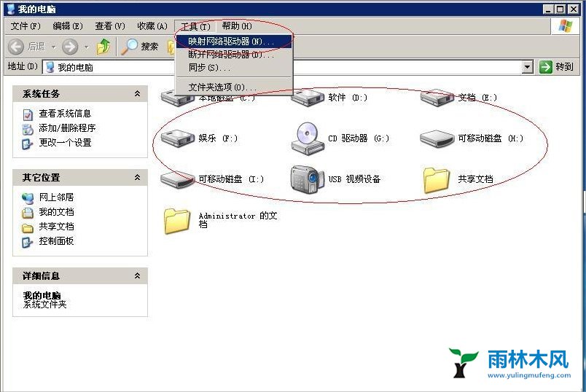Open the 娱乐 (F:) drive icon
The width and height of the screenshot is (586, 392).
click(x=176, y=138)
